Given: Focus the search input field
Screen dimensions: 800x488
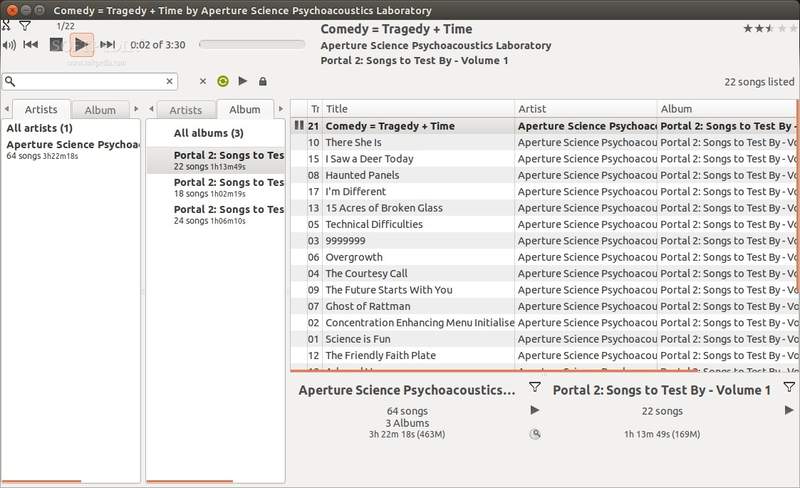Looking at the screenshot, I should (x=91, y=81).
